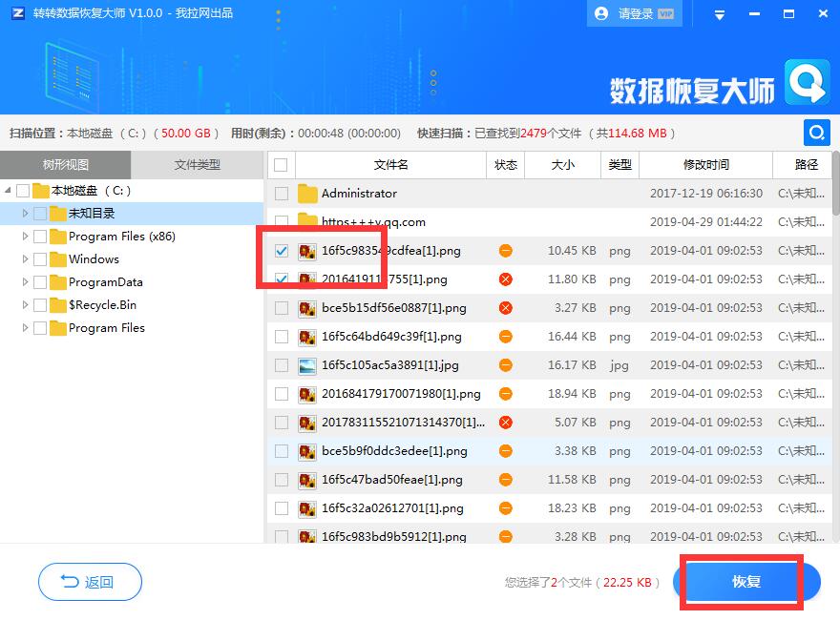Expand the Program Files (x86) folder
Viewport: 840px width, 620px height.
click(24, 236)
